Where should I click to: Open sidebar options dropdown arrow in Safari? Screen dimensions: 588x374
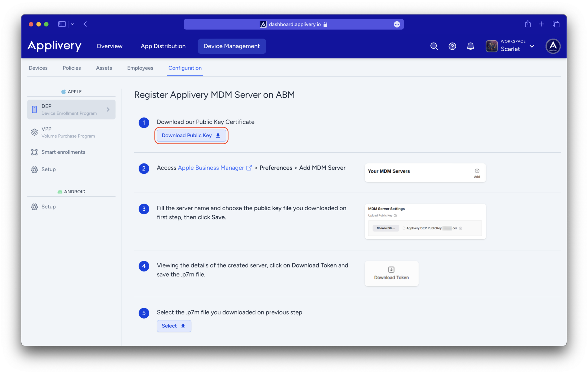[x=72, y=24]
